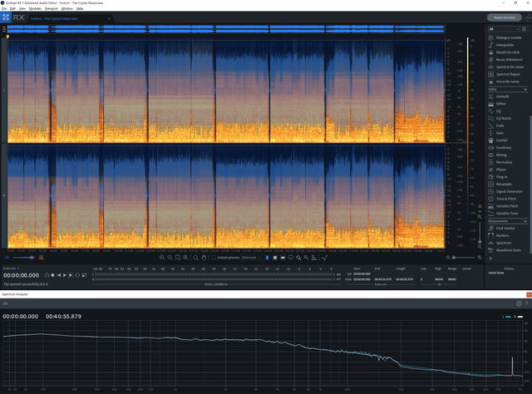Screen dimensions: 532x394
Task: Adjust the horizontal zoom slider
Action: click(x=464, y=258)
